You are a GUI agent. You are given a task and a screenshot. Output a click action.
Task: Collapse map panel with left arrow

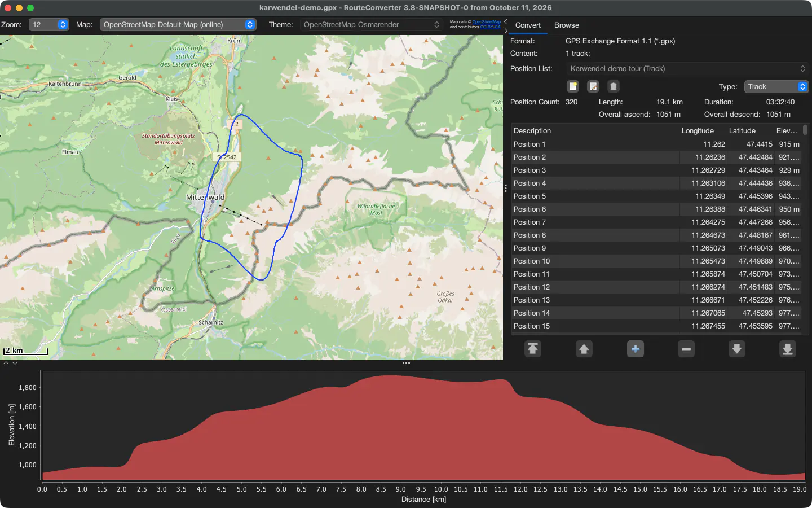point(506,22)
